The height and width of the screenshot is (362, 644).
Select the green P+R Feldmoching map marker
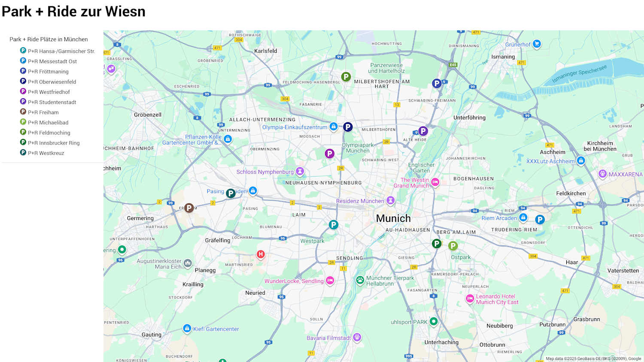tap(346, 77)
